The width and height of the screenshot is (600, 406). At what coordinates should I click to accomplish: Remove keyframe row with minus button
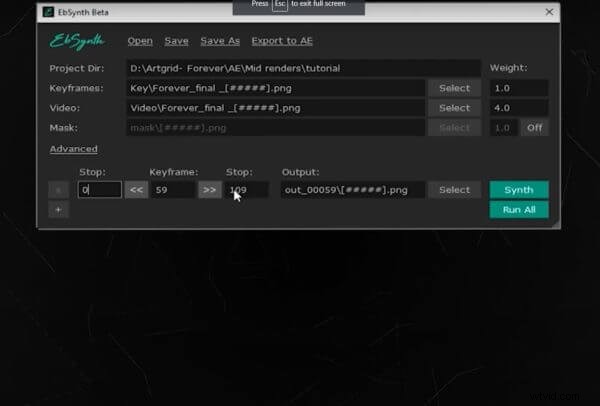58,190
